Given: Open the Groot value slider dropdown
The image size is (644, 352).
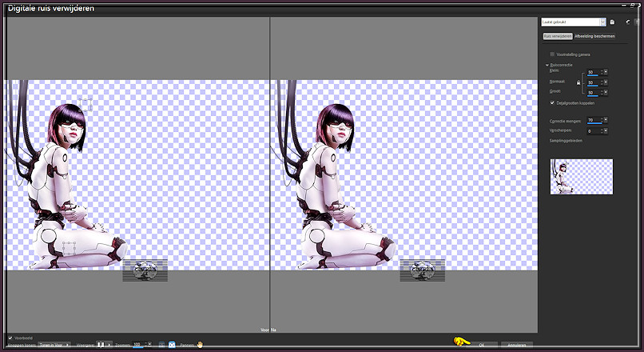Looking at the screenshot, I should click(x=606, y=93).
